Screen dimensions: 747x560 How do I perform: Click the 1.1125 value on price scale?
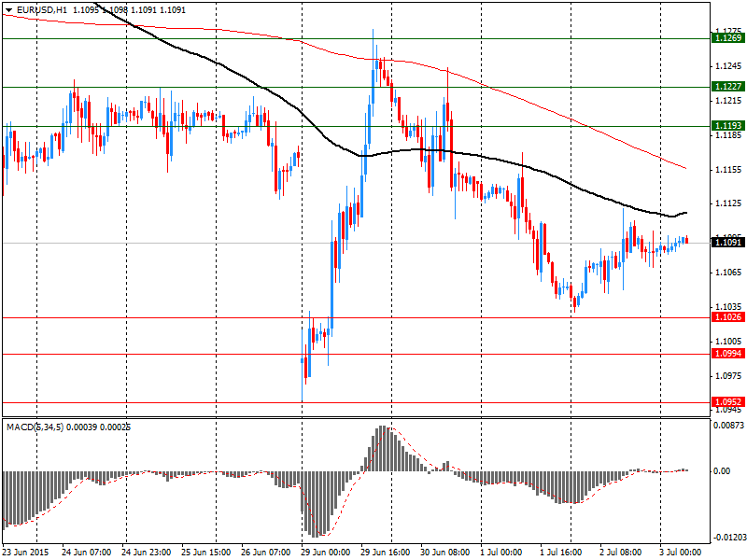coord(728,203)
